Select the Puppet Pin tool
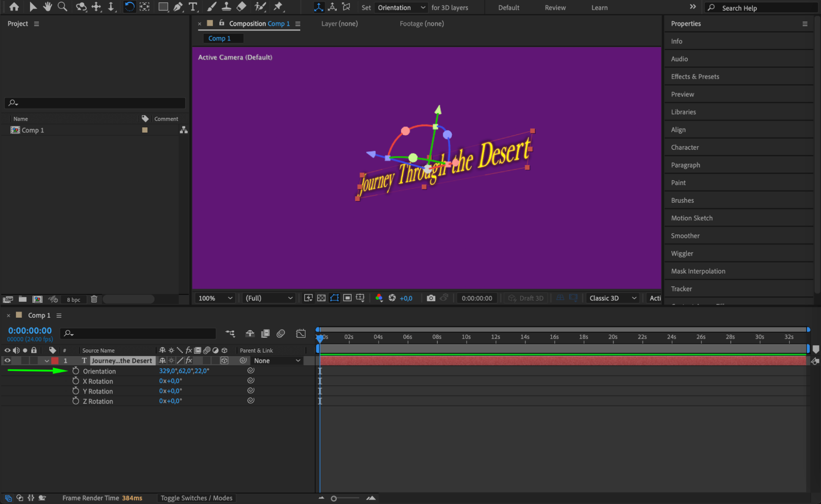 point(278,7)
